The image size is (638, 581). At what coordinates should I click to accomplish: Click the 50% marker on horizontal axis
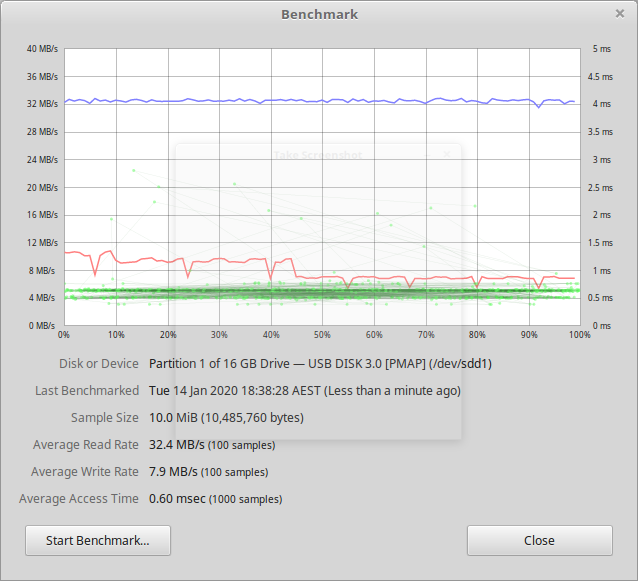coord(322,335)
